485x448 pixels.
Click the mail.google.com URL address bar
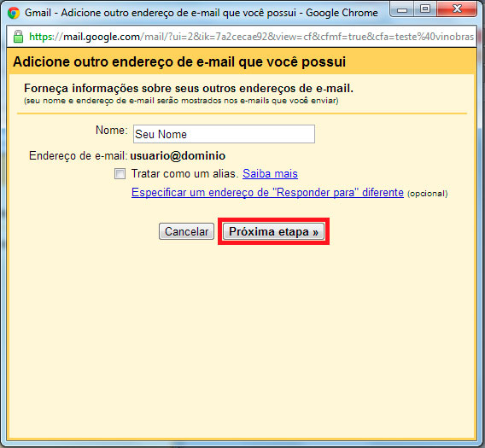point(251,37)
